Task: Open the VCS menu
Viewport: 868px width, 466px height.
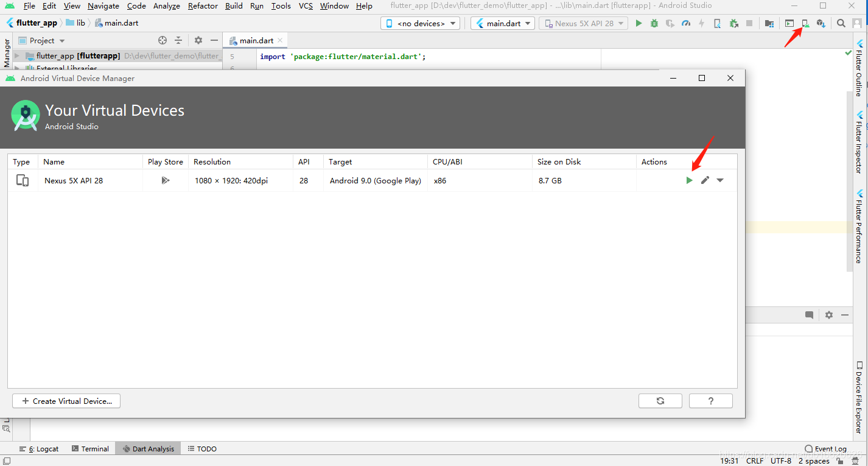Action: (306, 5)
